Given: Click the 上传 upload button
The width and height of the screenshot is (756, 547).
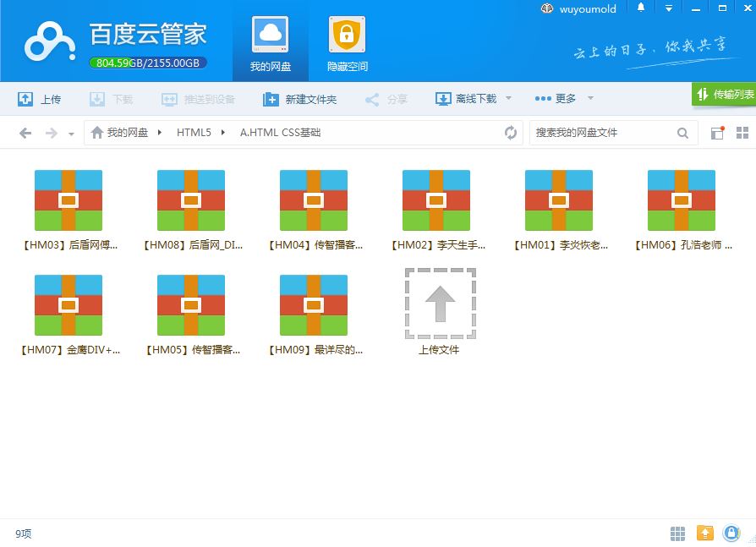Looking at the screenshot, I should point(40,99).
